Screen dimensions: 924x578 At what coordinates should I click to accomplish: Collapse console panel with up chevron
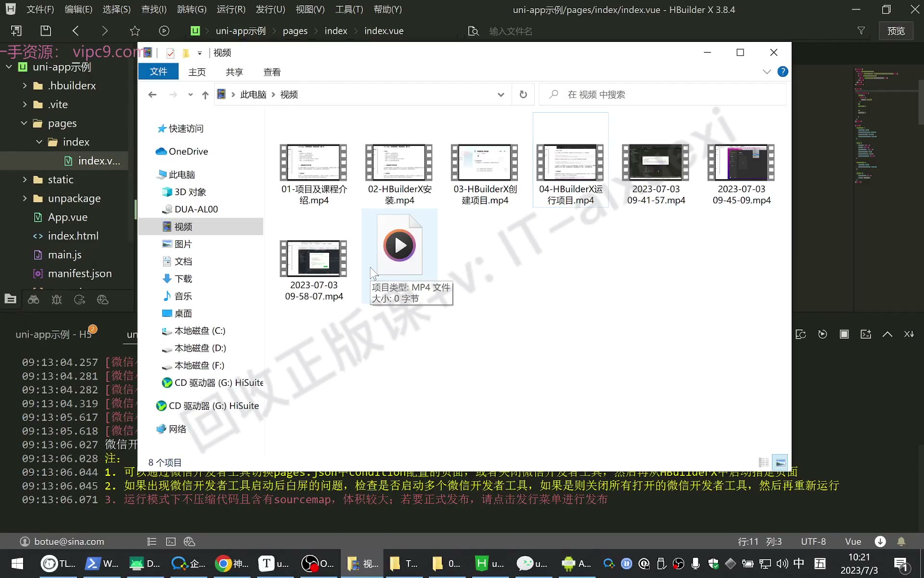(x=887, y=334)
